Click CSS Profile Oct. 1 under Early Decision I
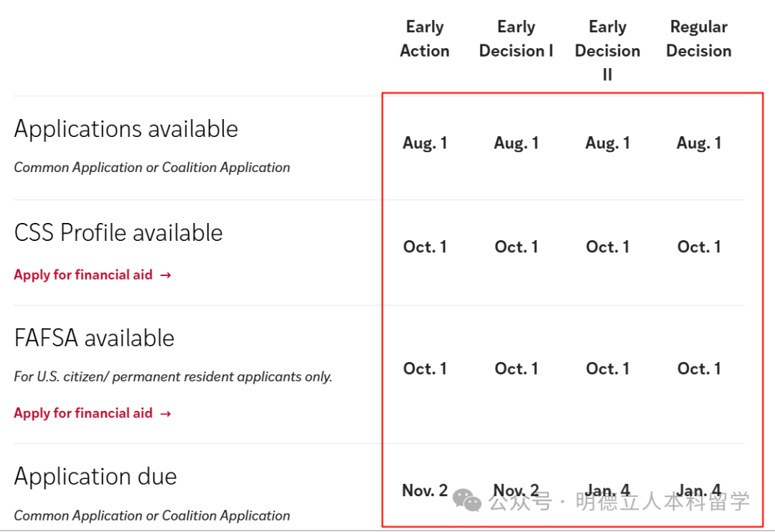Image resolution: width=775 pixels, height=532 pixels. point(516,247)
